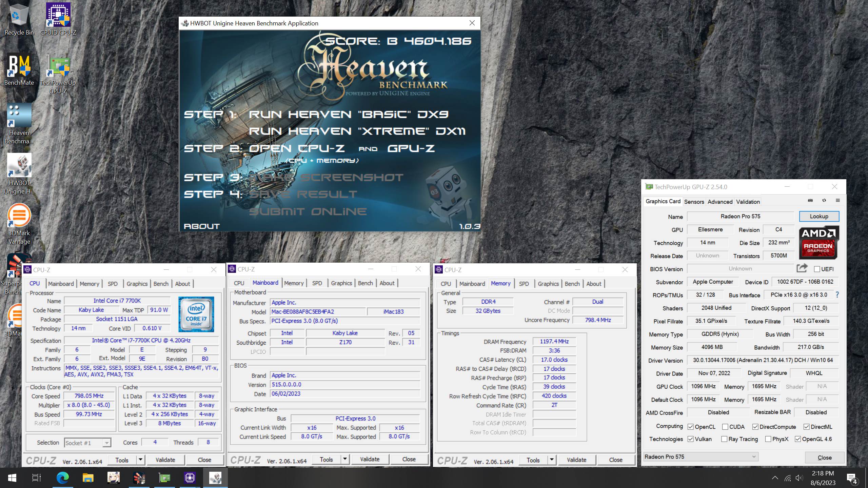Click Validate in the CPU-Z CPU window
The width and height of the screenshot is (868, 488).
click(165, 460)
